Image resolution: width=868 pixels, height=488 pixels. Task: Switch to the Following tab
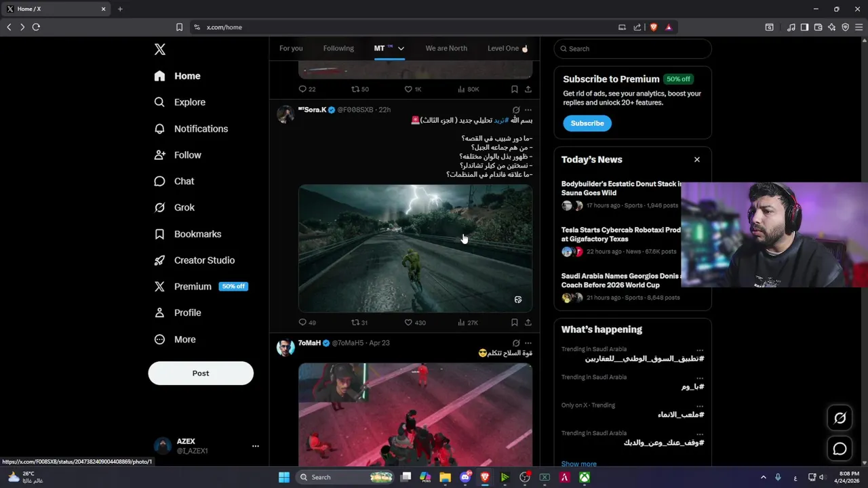(338, 48)
